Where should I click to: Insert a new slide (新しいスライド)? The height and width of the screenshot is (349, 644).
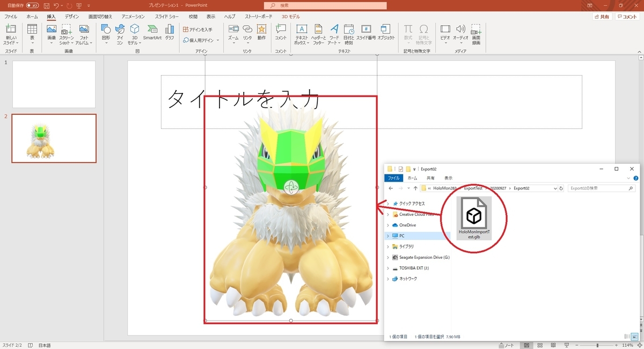11,34
